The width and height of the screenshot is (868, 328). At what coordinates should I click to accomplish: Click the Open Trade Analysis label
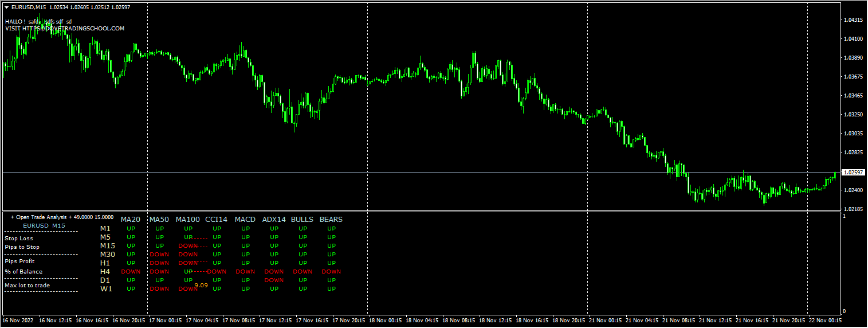pos(62,217)
